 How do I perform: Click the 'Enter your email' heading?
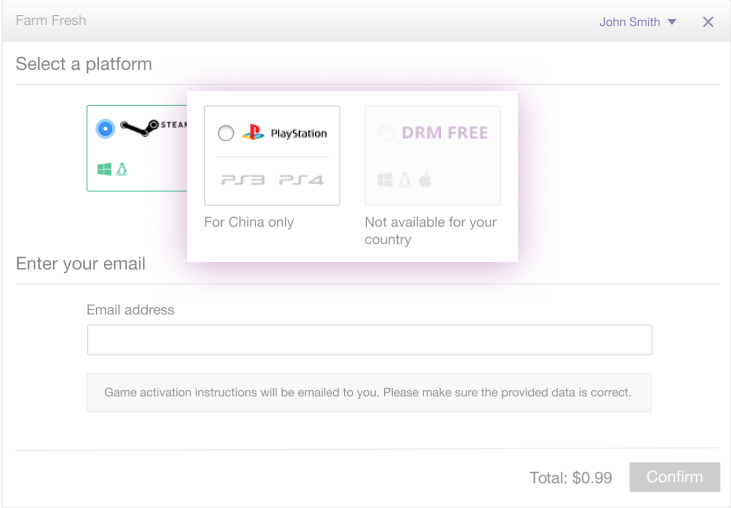(81, 264)
